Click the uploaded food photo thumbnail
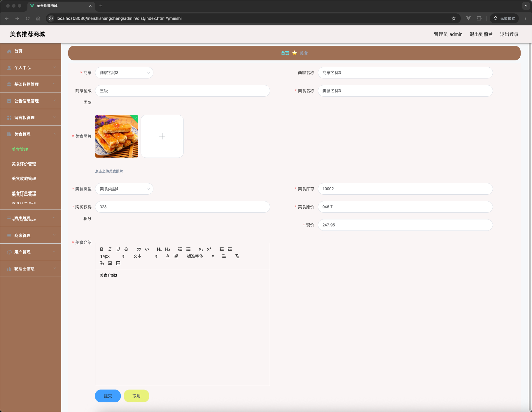The height and width of the screenshot is (412, 532). point(117,136)
